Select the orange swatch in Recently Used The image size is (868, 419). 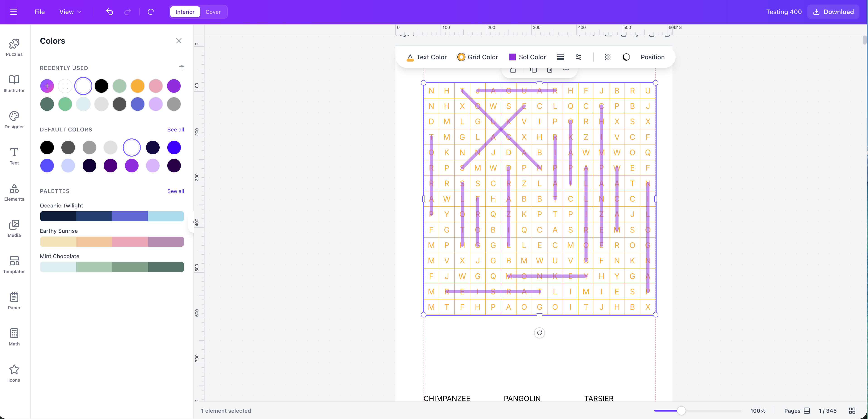pyautogui.click(x=137, y=86)
